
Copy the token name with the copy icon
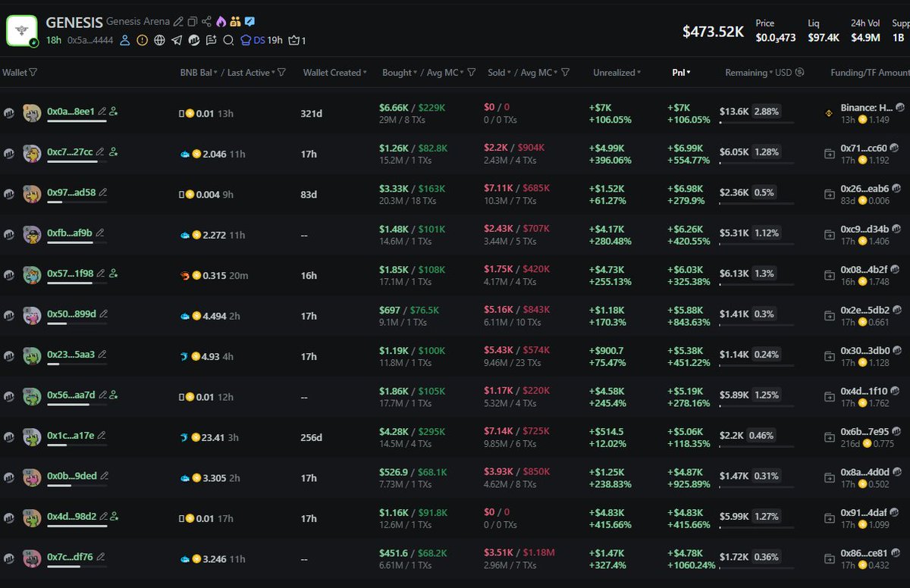tap(193, 22)
